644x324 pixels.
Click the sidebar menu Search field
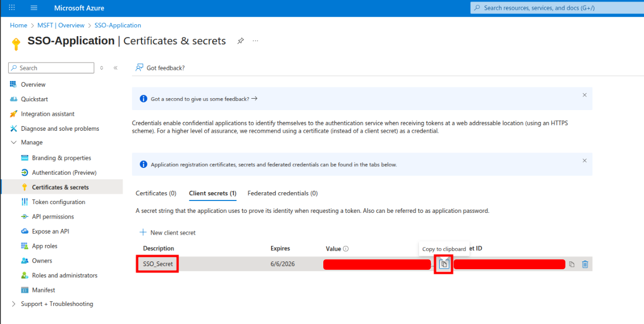click(51, 68)
